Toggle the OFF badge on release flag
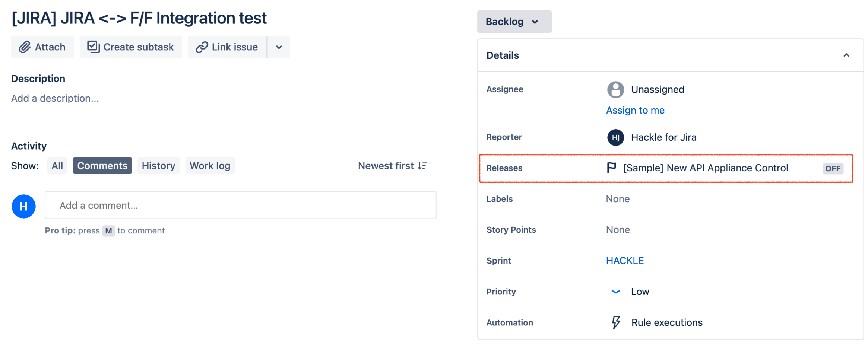Screen dimensions: 868x344 click(833, 168)
